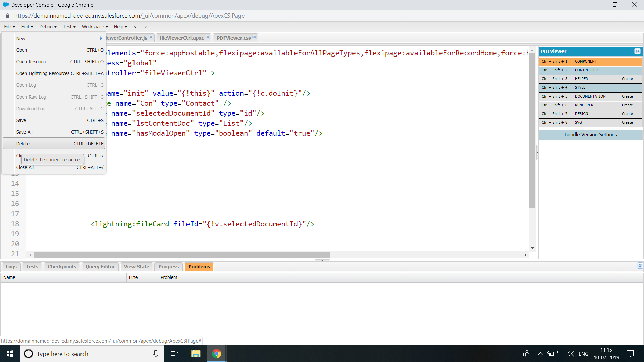The height and width of the screenshot is (362, 644).
Task: Close the PDFViewer.css tab
Action: (x=255, y=37)
